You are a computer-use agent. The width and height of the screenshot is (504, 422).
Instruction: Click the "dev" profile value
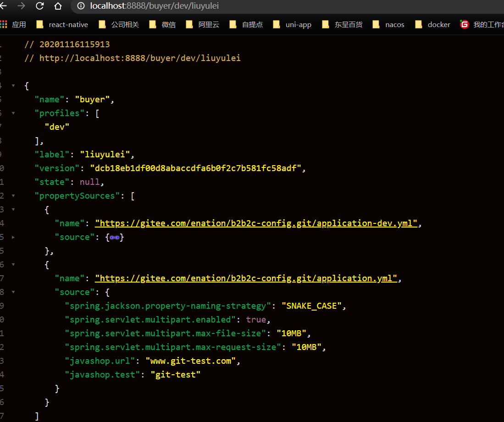[x=57, y=127]
